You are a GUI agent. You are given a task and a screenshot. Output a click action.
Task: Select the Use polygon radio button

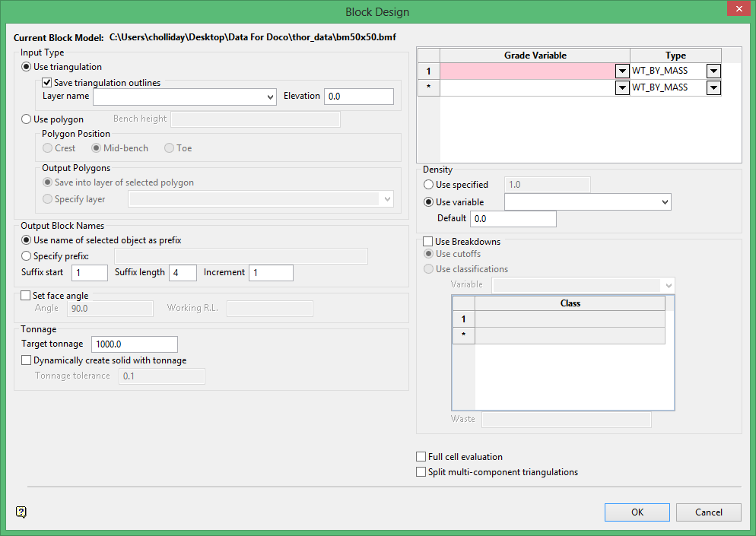pyautogui.click(x=27, y=119)
